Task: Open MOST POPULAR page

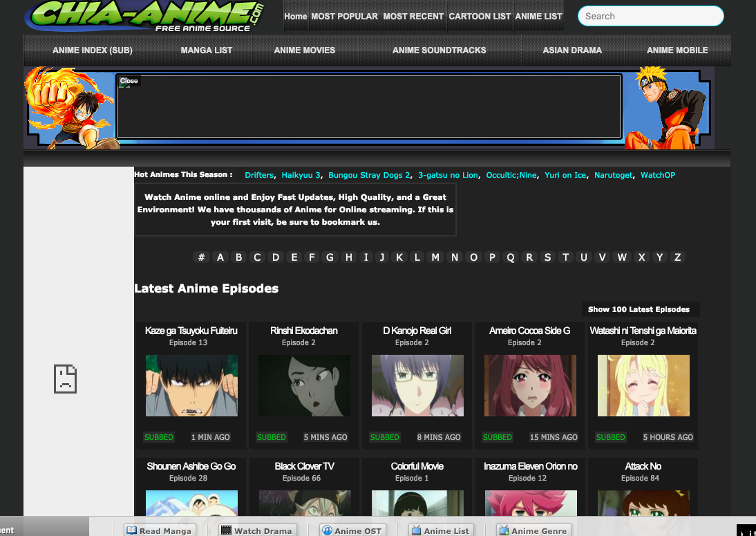Action: [x=344, y=17]
